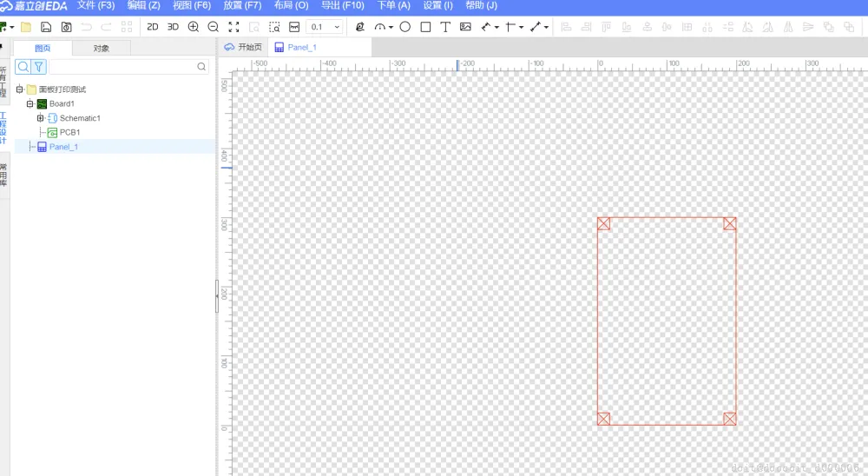Open the 0.1 grid size dropdown
The image size is (868, 476).
tap(325, 27)
